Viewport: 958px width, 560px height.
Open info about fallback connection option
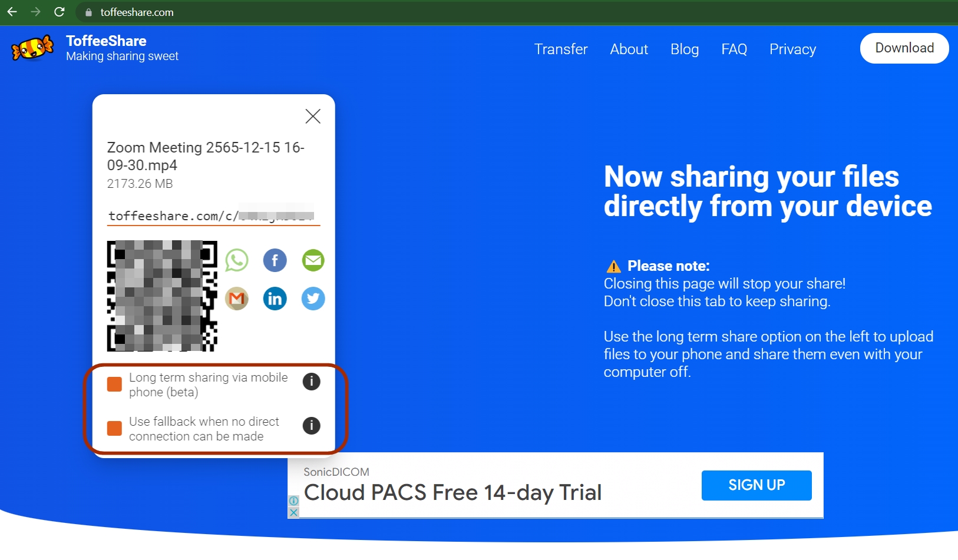[x=311, y=426]
